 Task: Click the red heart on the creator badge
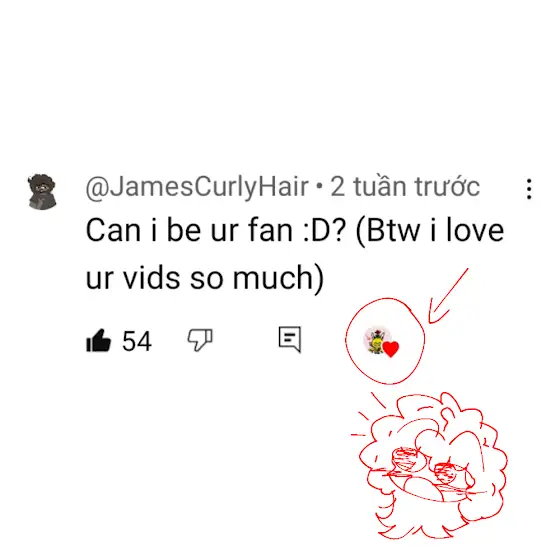(x=391, y=349)
